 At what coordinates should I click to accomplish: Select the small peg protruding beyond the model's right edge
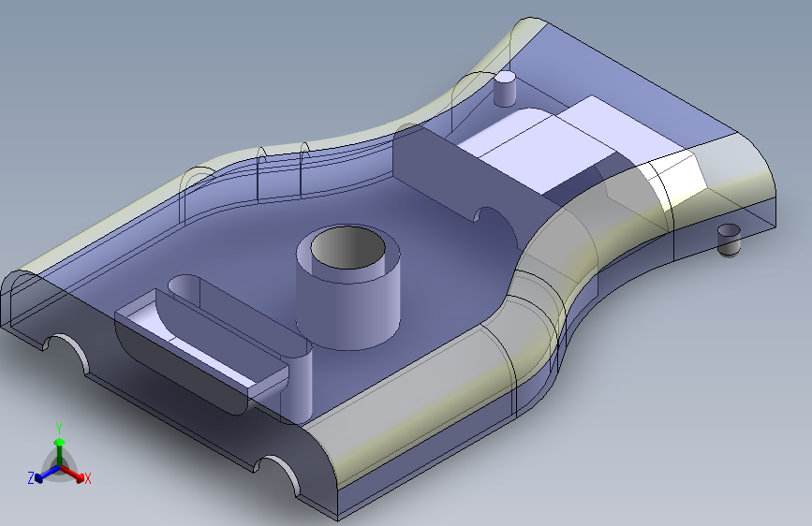(x=730, y=240)
